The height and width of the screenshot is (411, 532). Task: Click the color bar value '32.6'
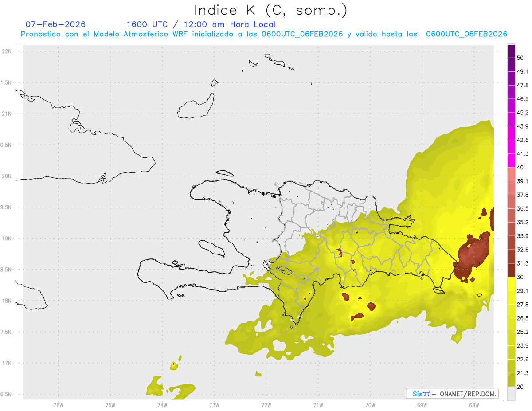pyautogui.click(x=523, y=250)
